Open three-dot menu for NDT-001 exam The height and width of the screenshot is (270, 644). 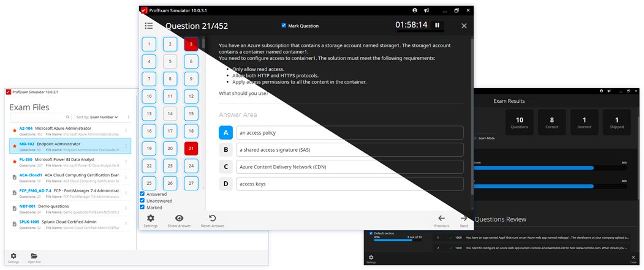coord(126,208)
